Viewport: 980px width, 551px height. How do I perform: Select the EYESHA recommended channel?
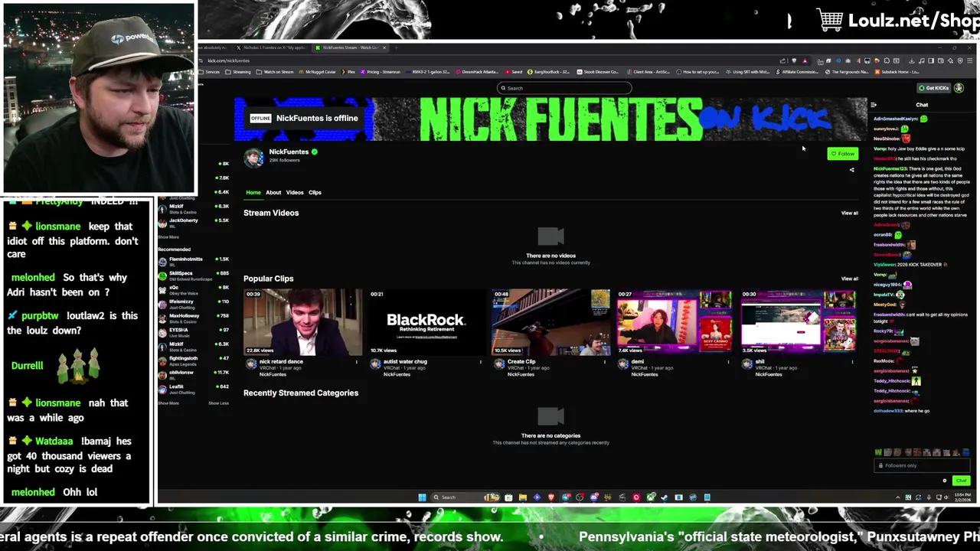pos(193,332)
